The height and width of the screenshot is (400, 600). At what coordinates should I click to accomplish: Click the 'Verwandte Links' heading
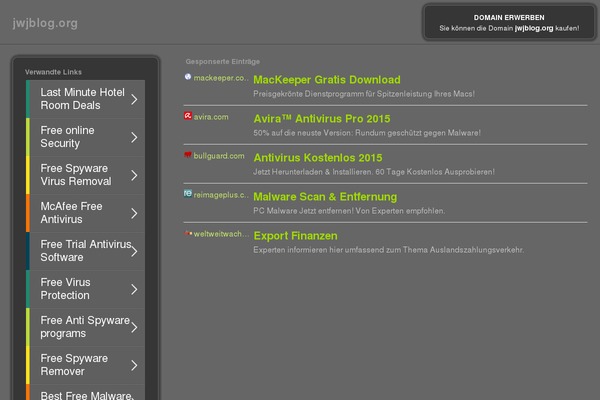pyautogui.click(x=53, y=72)
